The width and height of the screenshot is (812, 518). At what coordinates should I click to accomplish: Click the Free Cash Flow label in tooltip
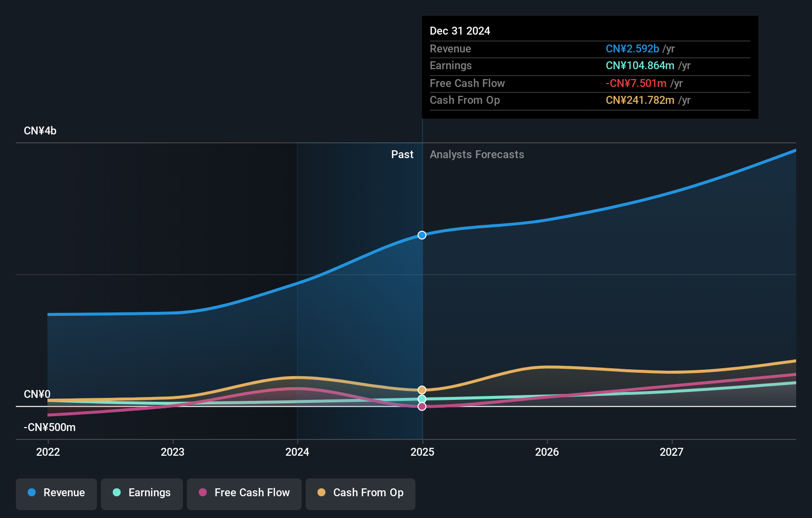pyautogui.click(x=467, y=84)
